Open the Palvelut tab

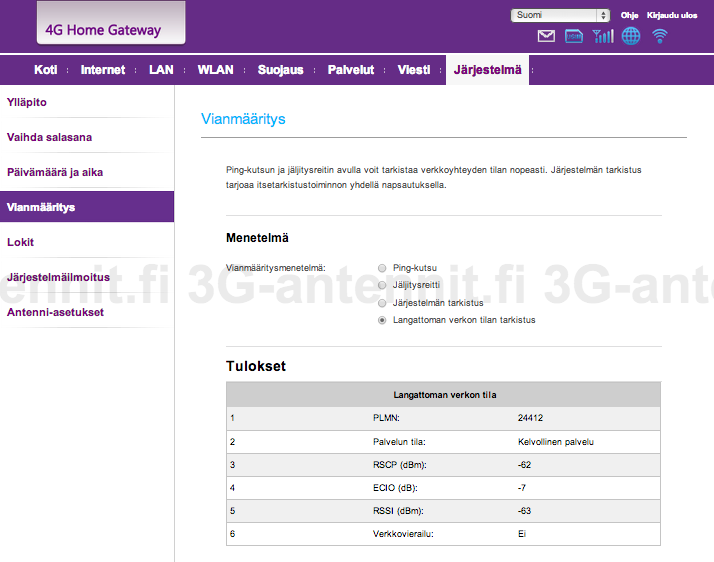pos(351,70)
